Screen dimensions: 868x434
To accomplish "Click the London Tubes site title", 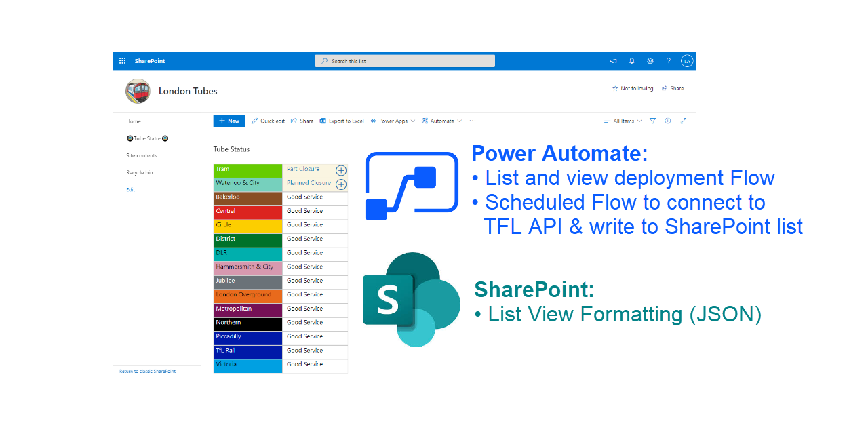I will [188, 91].
